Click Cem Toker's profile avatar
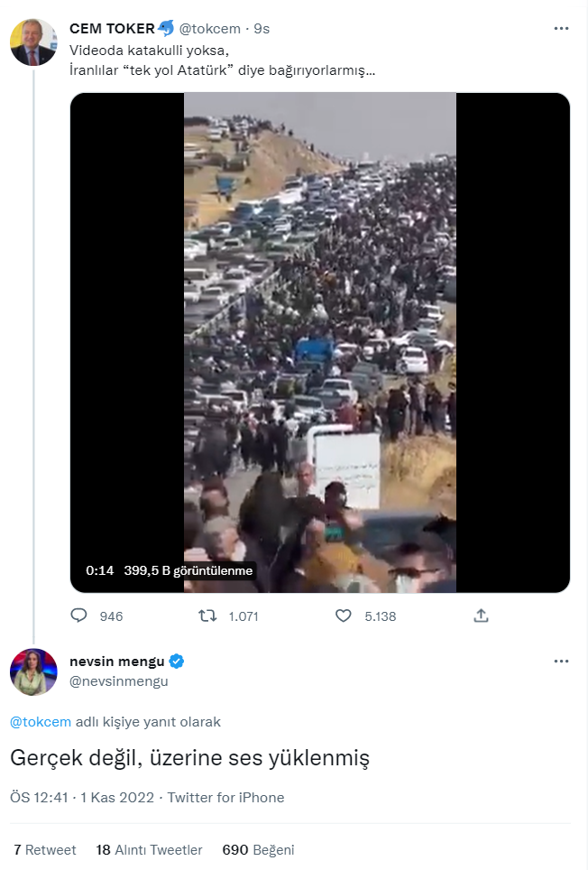Viewport: 588px width, 870px height. click(x=33, y=42)
